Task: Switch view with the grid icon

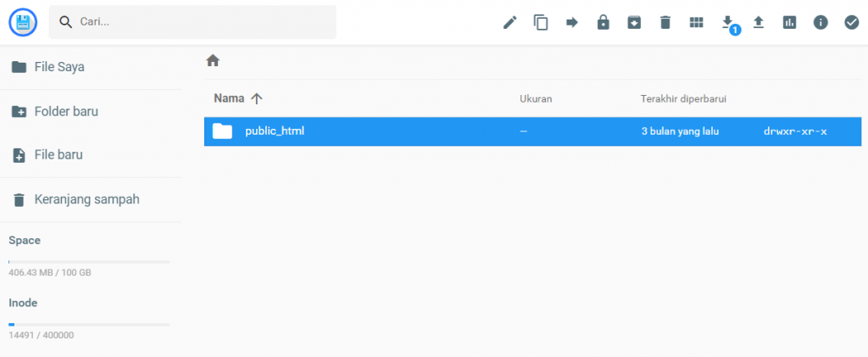Action: point(696,23)
